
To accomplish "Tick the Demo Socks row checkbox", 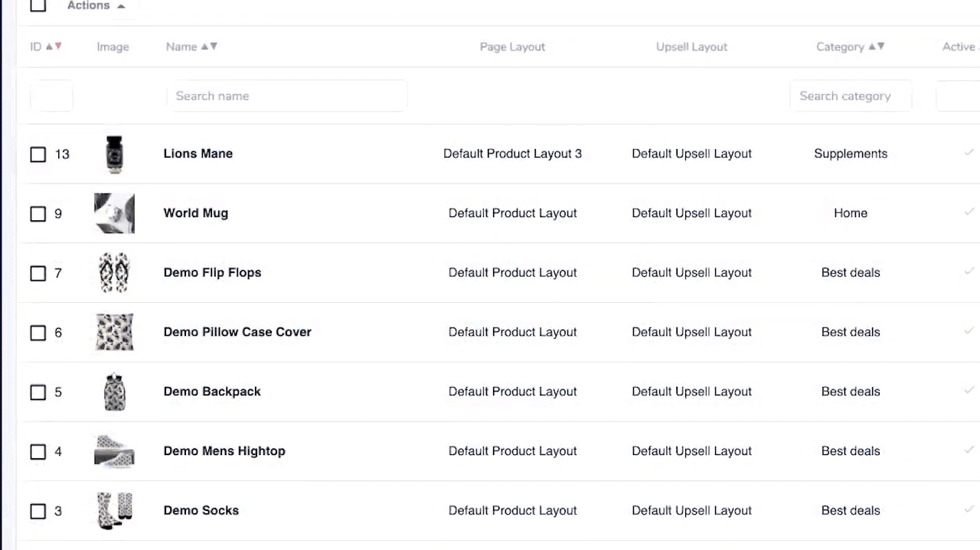I will (38, 511).
